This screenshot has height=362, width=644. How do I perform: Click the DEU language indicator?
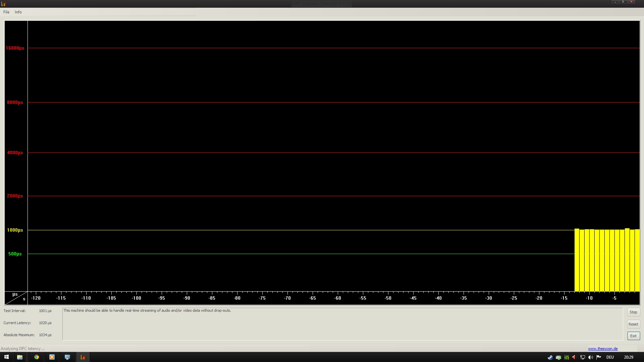tap(610, 357)
